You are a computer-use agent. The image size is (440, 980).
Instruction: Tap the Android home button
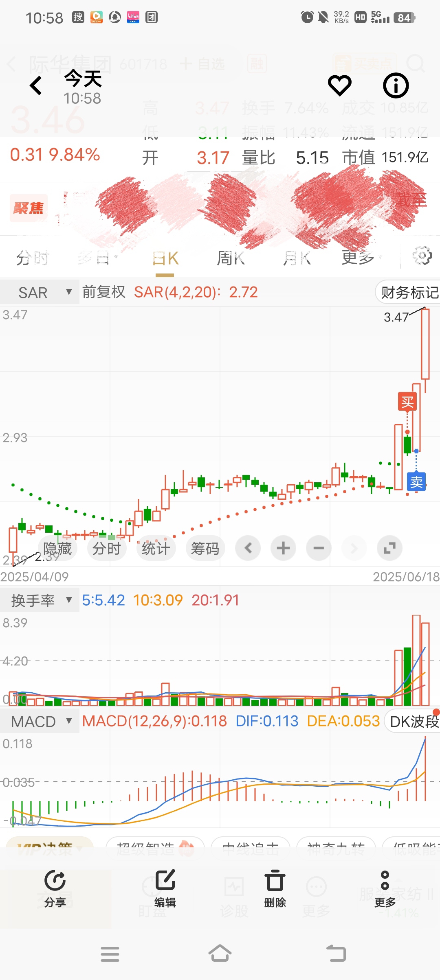click(220, 953)
